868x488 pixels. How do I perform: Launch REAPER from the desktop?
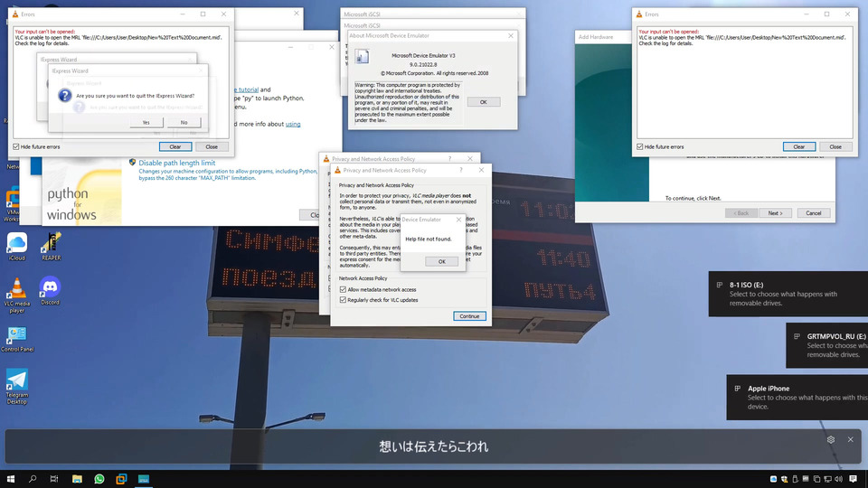point(51,246)
